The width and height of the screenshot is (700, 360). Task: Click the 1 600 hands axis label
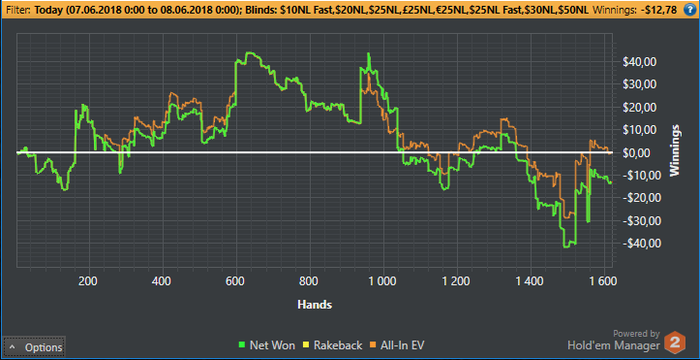click(x=604, y=281)
